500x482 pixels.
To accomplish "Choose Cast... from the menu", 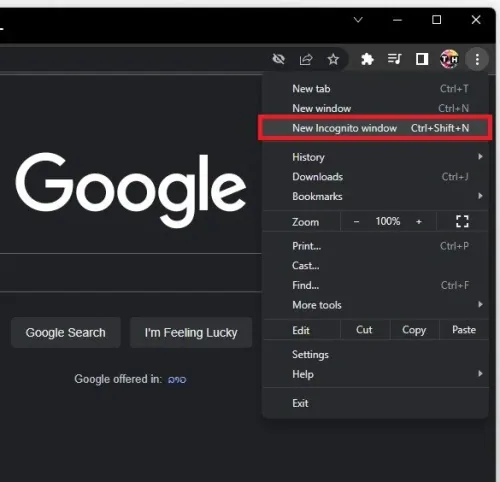I will [375, 266].
